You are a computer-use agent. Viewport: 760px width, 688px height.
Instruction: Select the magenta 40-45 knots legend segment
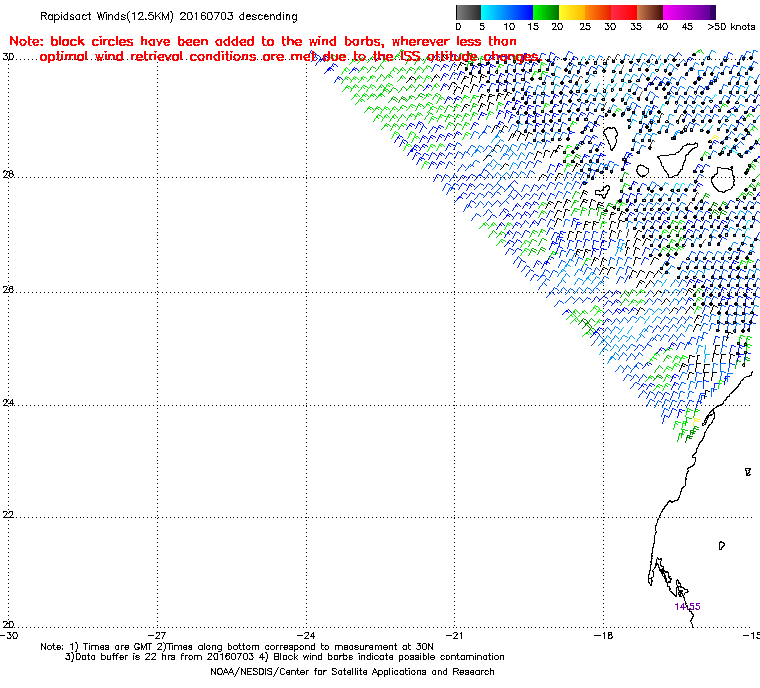coord(676,12)
